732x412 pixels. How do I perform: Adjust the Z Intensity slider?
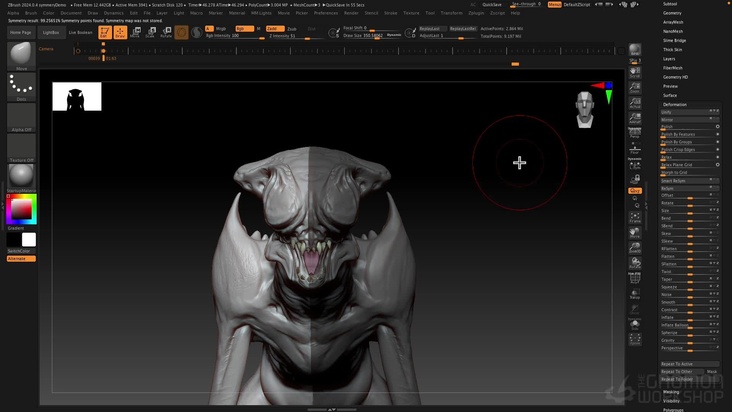[x=296, y=36]
